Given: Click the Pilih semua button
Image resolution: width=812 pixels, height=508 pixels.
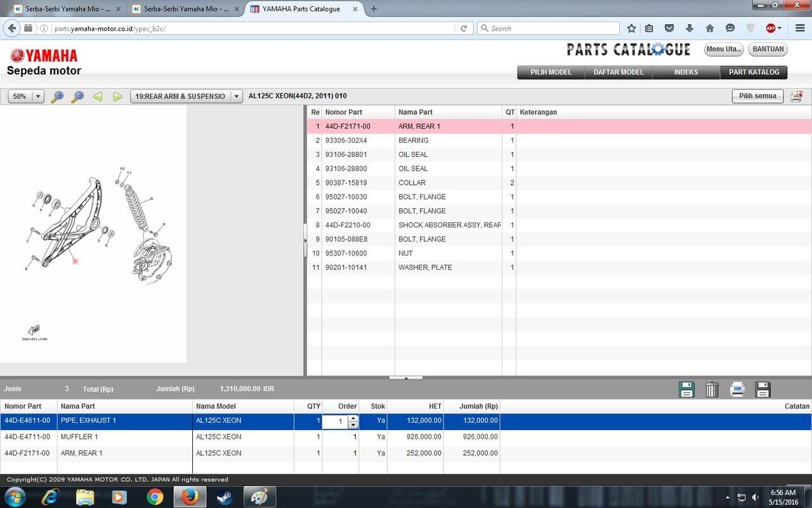Looking at the screenshot, I should (757, 97).
